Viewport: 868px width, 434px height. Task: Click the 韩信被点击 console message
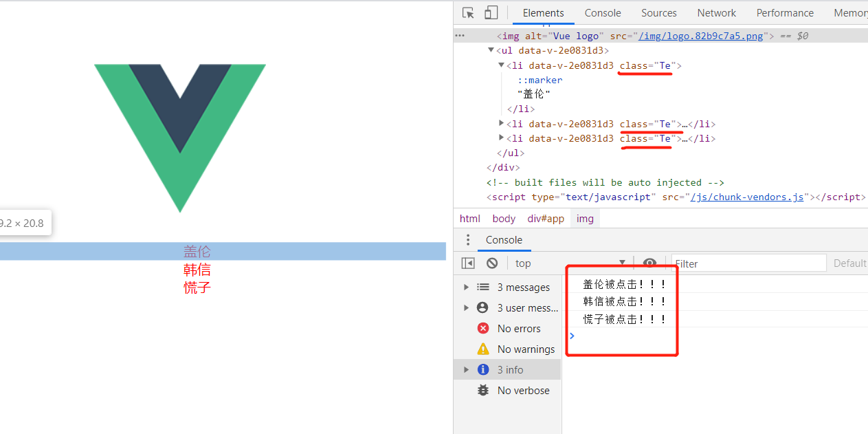tap(625, 301)
